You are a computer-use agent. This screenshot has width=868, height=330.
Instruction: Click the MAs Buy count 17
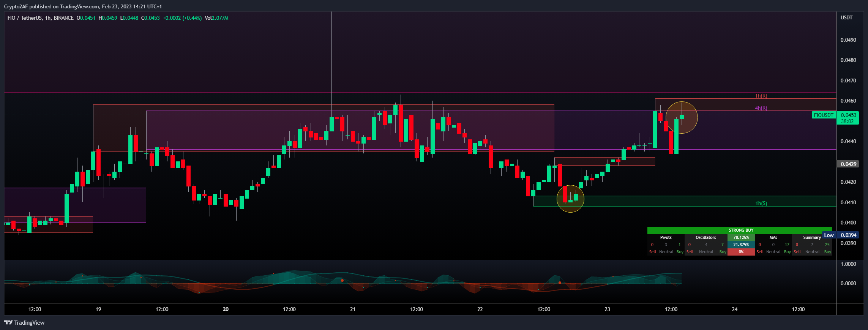787,245
